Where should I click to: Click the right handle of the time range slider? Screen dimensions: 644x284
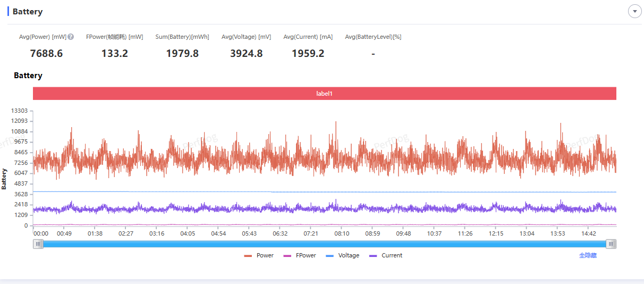(612, 244)
